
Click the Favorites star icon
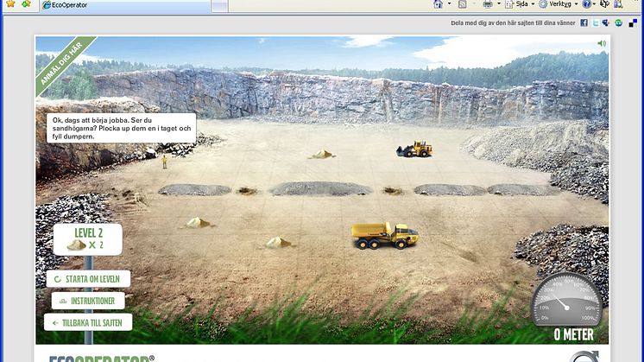9,4
